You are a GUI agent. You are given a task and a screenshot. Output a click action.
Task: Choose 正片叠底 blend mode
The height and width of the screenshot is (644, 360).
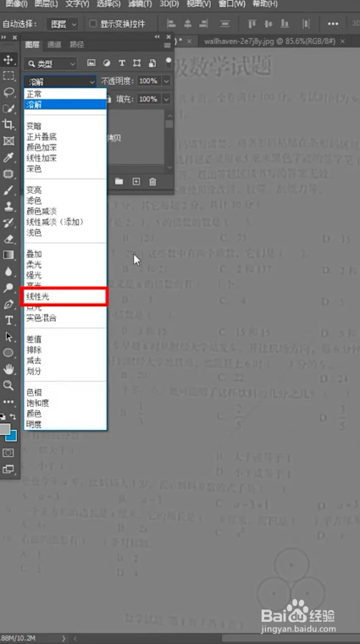click(x=66, y=137)
